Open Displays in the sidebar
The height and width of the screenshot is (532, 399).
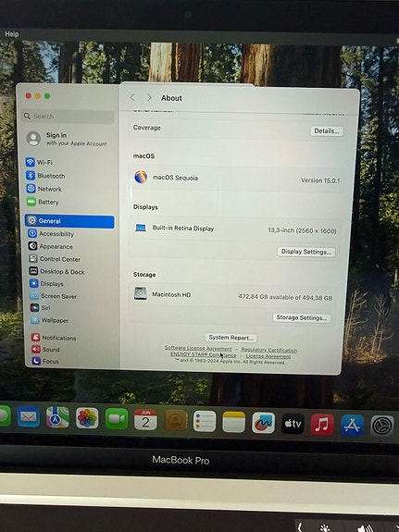tap(46, 284)
